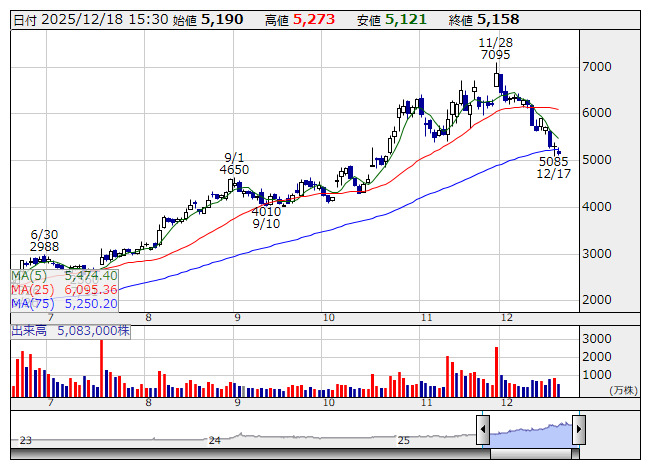Click the 高値 high price 5,273
Viewport: 653px width, 470px height.
tap(315, 19)
